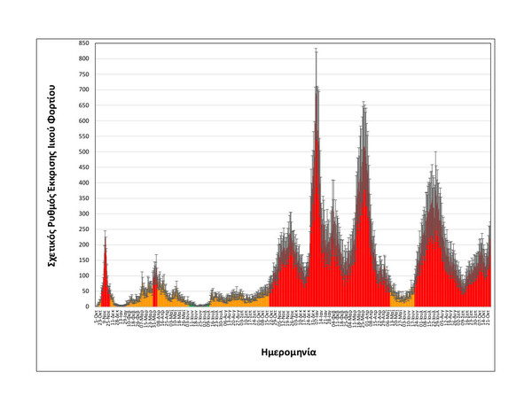Image resolution: width=532 pixels, height=411 pixels.
Task: Click the 21-Οκτ last x-axis date label
Action: tap(489, 316)
